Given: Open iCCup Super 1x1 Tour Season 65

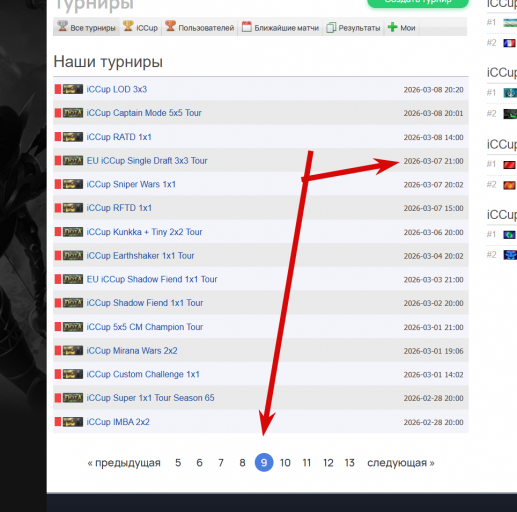Looking at the screenshot, I should (x=150, y=398).
